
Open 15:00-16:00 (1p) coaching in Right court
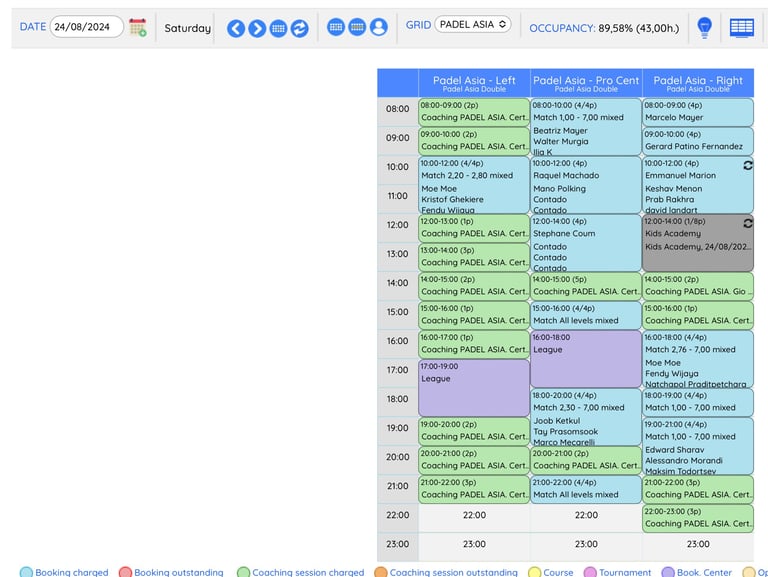click(x=698, y=315)
